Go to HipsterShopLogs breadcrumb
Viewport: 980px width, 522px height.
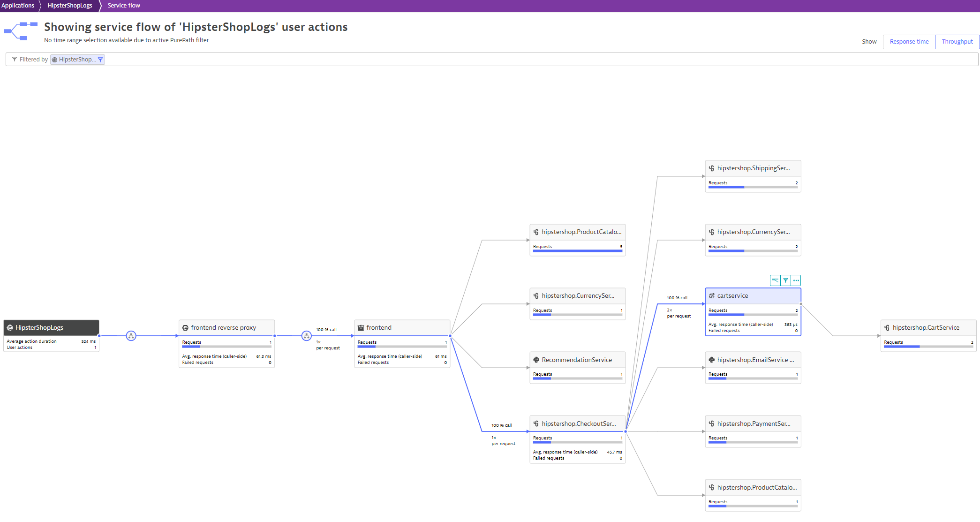click(x=70, y=6)
